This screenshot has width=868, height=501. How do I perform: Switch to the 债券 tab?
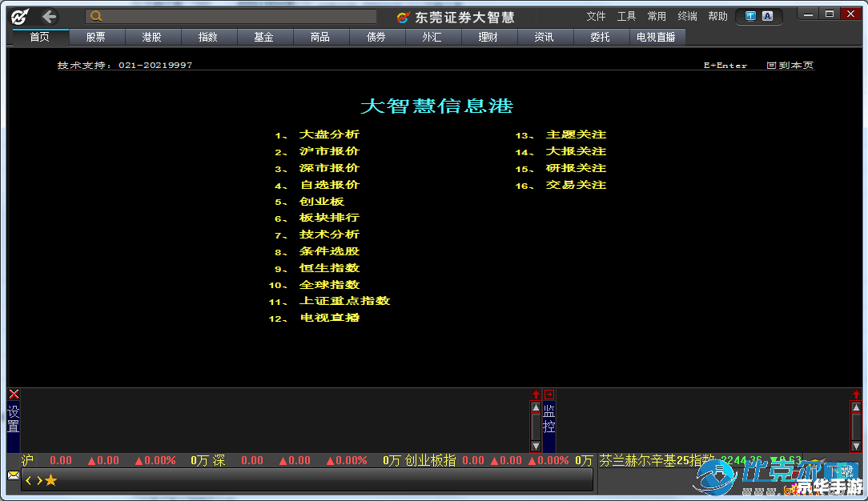click(376, 37)
